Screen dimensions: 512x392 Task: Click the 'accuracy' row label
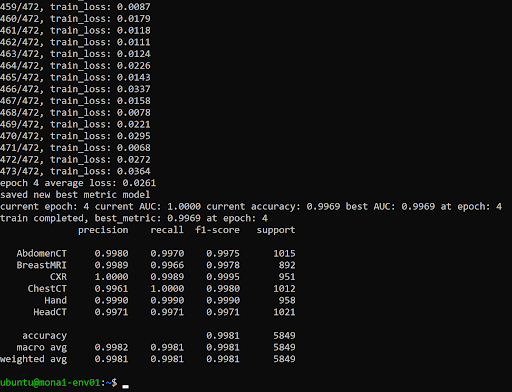click(45, 336)
